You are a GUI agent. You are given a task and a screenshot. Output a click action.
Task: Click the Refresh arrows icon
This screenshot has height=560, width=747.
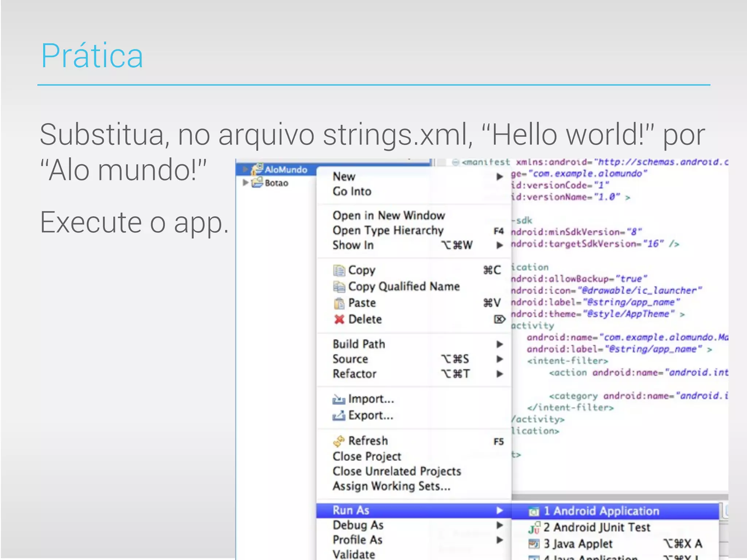[339, 442]
